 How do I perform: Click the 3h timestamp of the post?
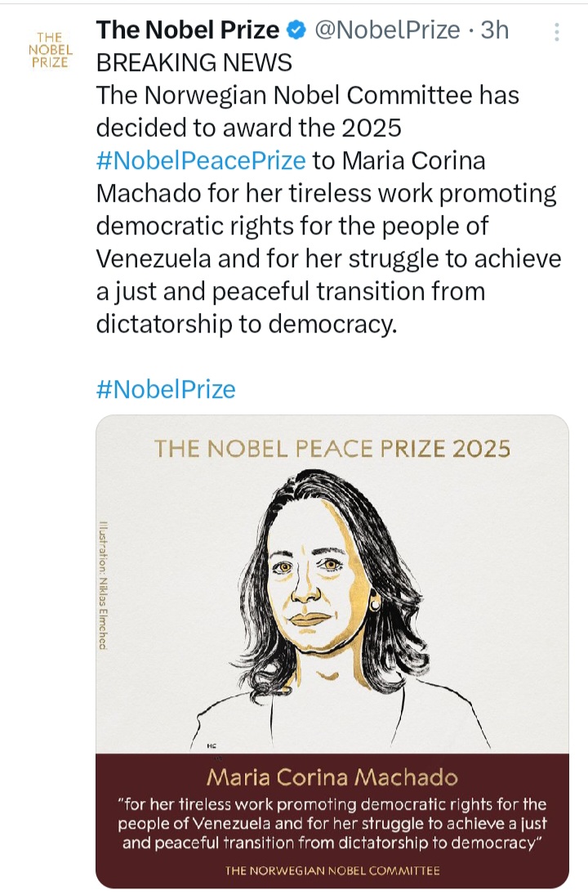pos(495,31)
